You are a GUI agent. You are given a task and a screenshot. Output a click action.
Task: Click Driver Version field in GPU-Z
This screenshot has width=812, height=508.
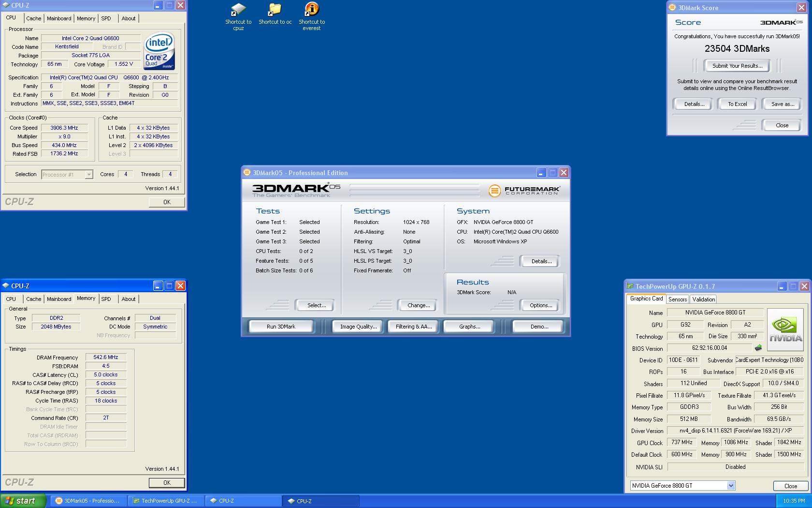[735, 431]
